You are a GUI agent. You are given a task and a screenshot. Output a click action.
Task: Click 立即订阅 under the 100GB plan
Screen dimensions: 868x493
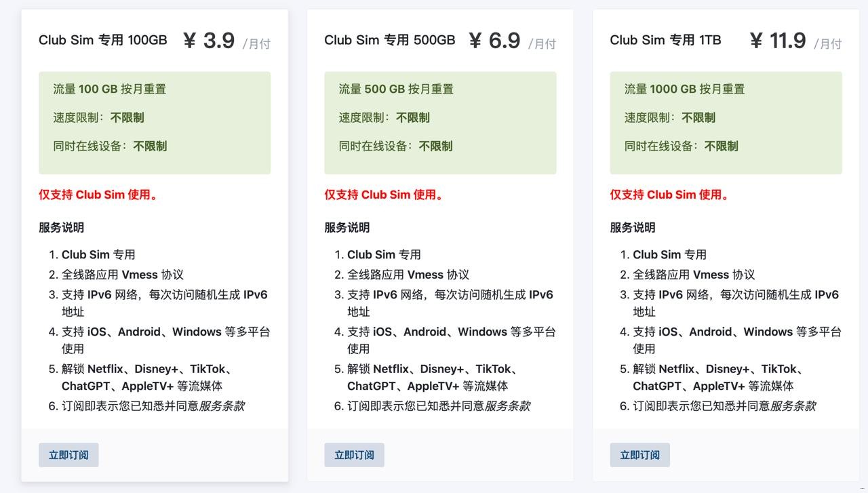[68, 455]
